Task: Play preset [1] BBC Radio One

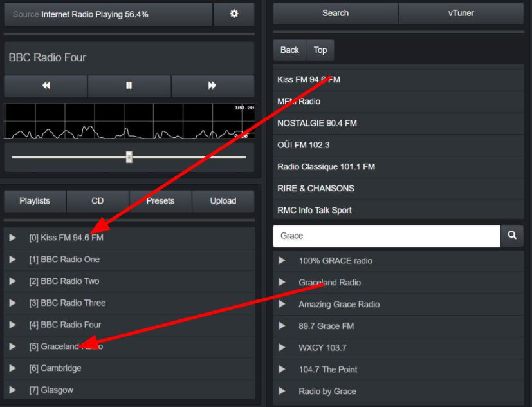Action: 13,260
